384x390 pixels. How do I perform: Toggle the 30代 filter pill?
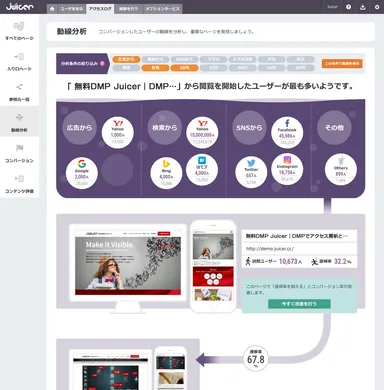(x=213, y=68)
